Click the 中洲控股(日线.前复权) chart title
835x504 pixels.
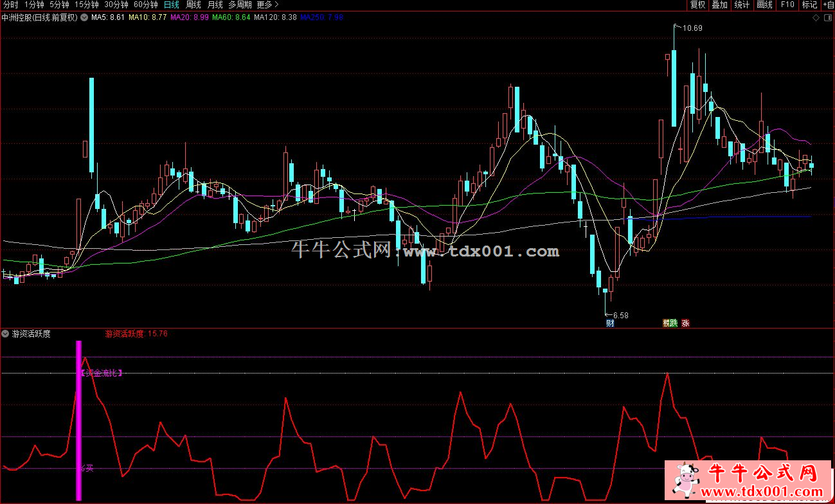pos(40,18)
